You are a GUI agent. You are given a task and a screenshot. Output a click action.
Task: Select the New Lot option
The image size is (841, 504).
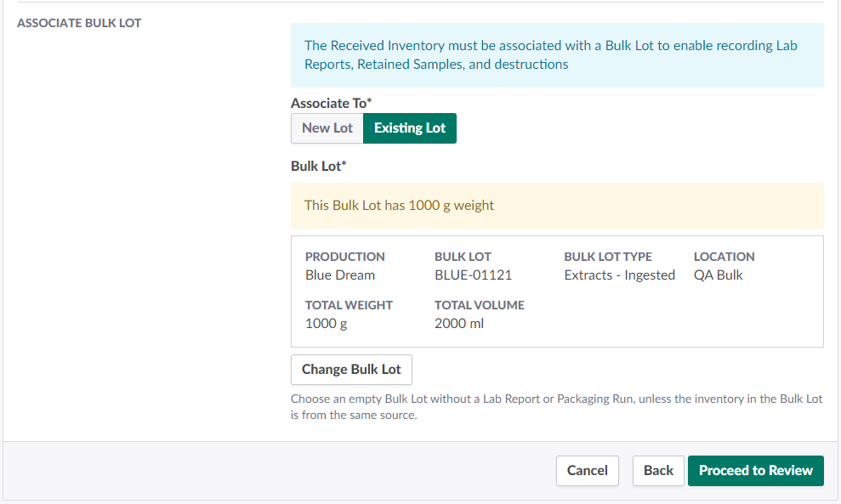327,128
